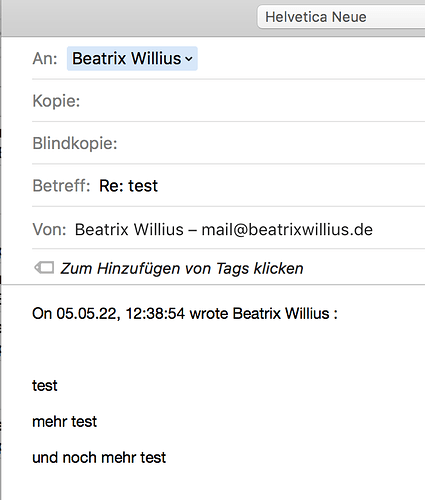Click the An: label
This screenshot has width=425, height=500.
[45, 59]
